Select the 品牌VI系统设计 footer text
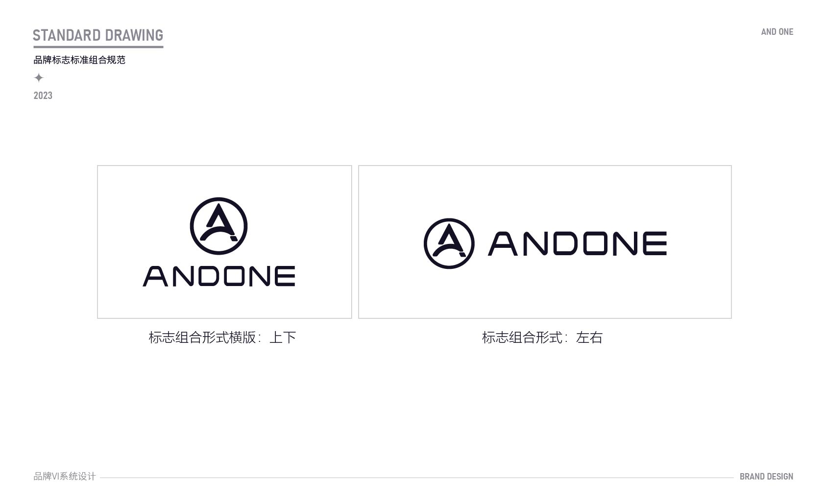The width and height of the screenshot is (825, 504). coord(65,476)
